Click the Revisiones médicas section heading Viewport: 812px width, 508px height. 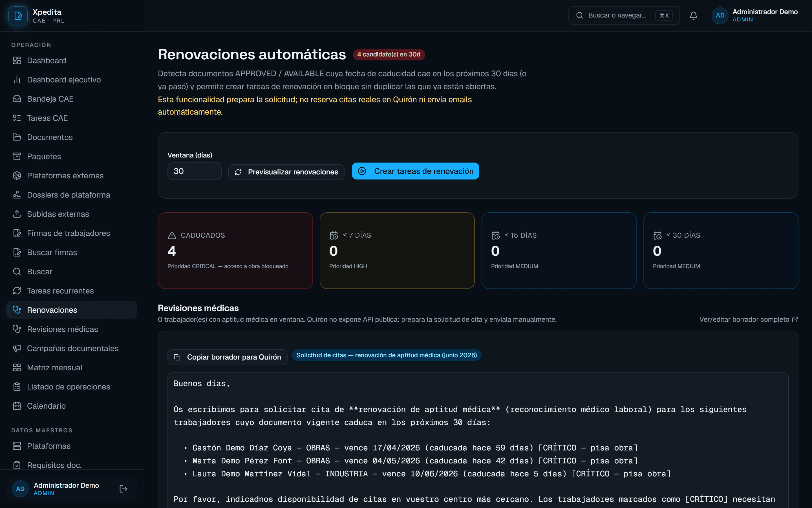pos(198,308)
